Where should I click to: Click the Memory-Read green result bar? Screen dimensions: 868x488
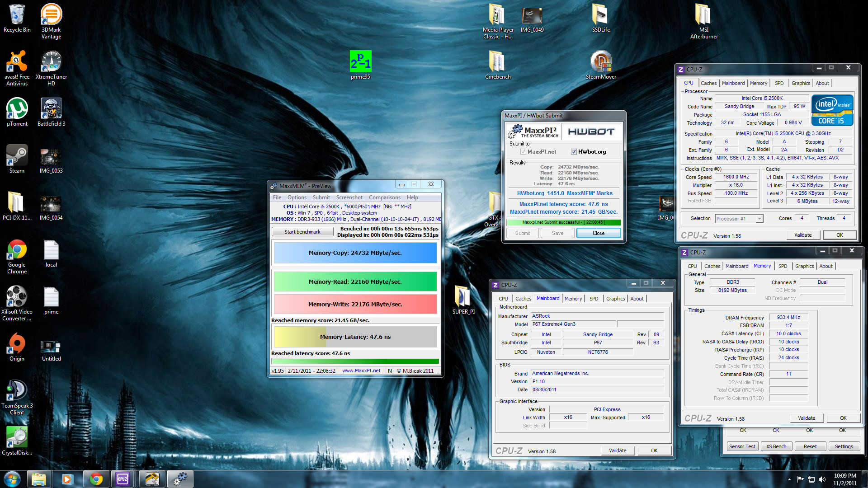pyautogui.click(x=355, y=282)
